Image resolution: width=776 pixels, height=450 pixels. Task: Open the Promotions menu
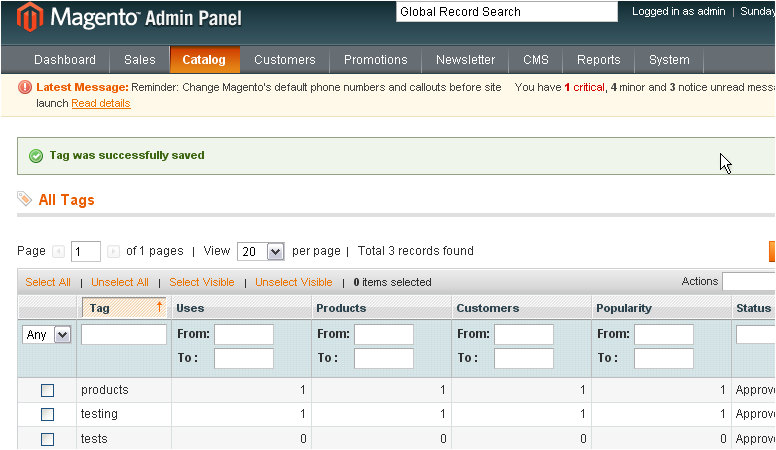click(x=376, y=60)
